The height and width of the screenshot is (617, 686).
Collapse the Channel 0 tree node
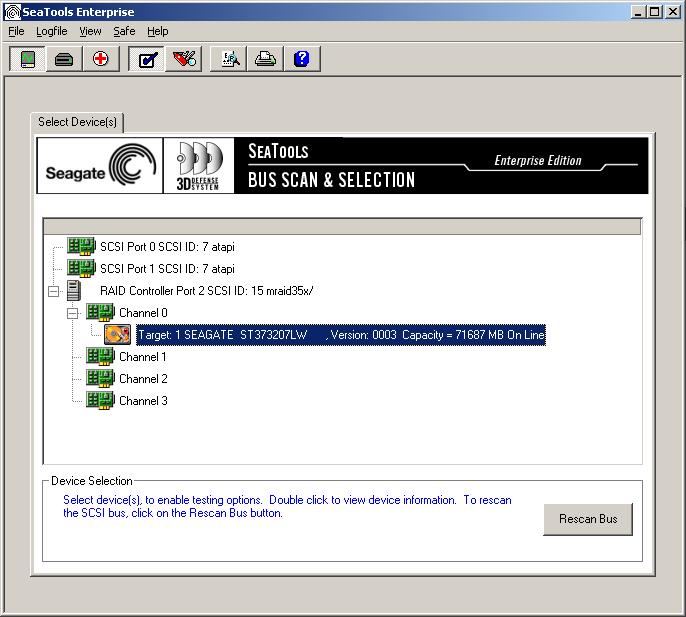click(72, 313)
